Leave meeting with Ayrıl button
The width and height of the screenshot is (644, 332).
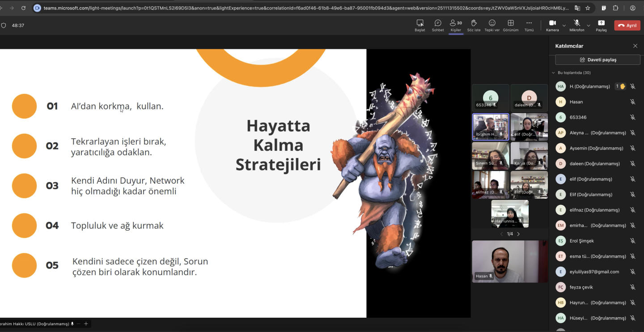coord(627,26)
